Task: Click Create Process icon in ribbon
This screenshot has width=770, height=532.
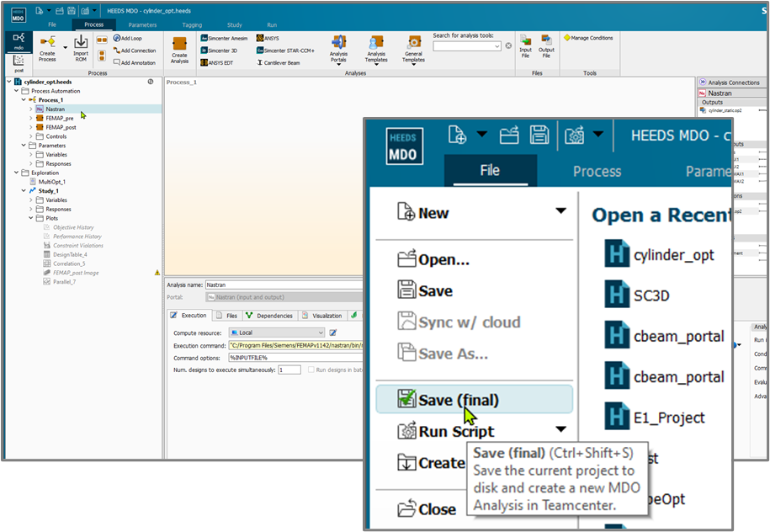Action: pos(48,49)
